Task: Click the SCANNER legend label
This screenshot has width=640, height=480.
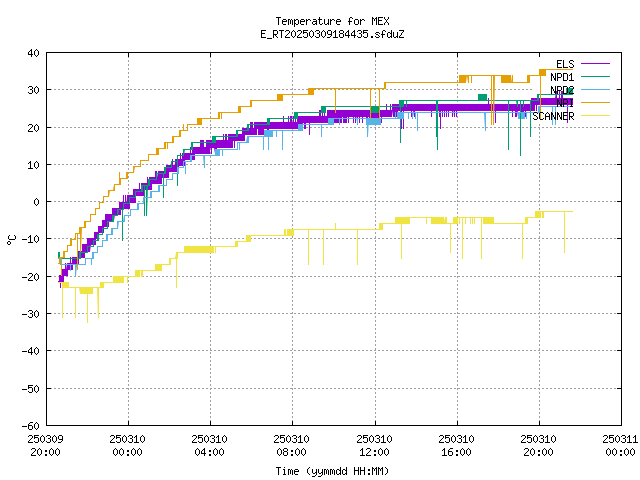Action: coord(553,116)
